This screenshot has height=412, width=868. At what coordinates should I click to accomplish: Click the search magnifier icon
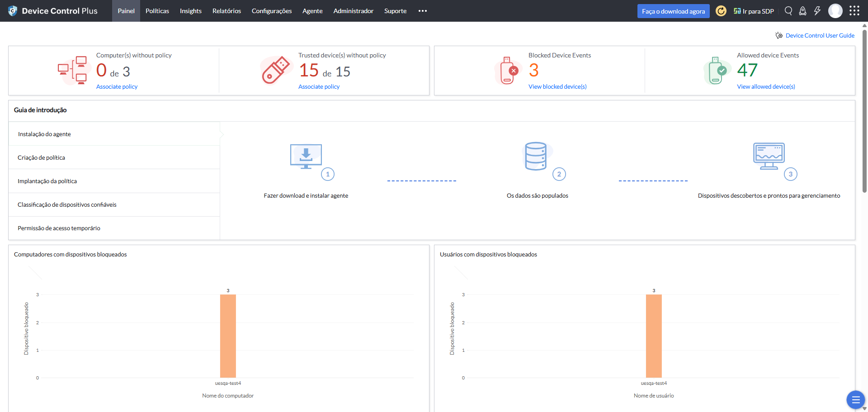(x=788, y=11)
